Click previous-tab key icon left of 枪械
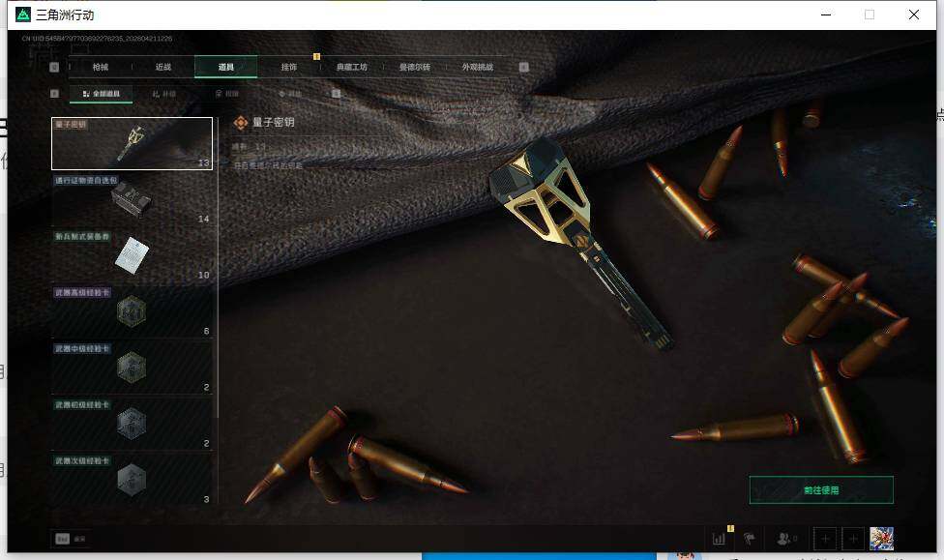This screenshot has width=944, height=560. (54, 68)
